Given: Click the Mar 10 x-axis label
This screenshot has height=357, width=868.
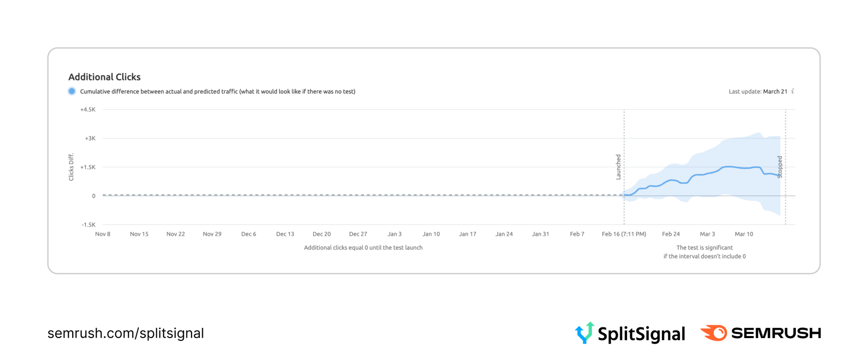Looking at the screenshot, I should [744, 234].
